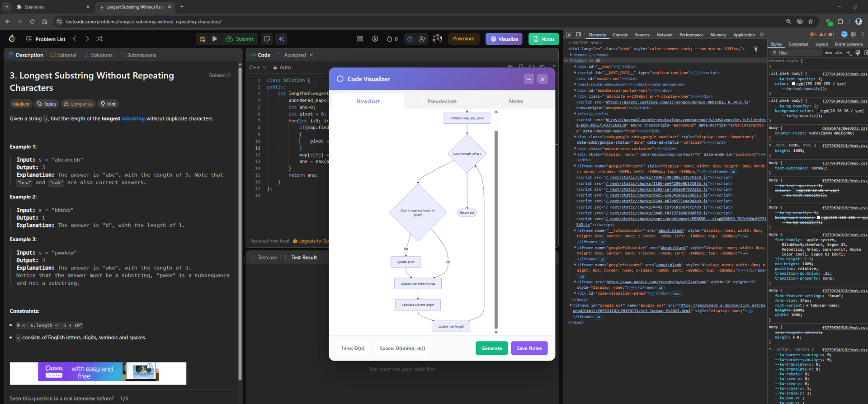Expand the head element in DOM tree

(571, 55)
